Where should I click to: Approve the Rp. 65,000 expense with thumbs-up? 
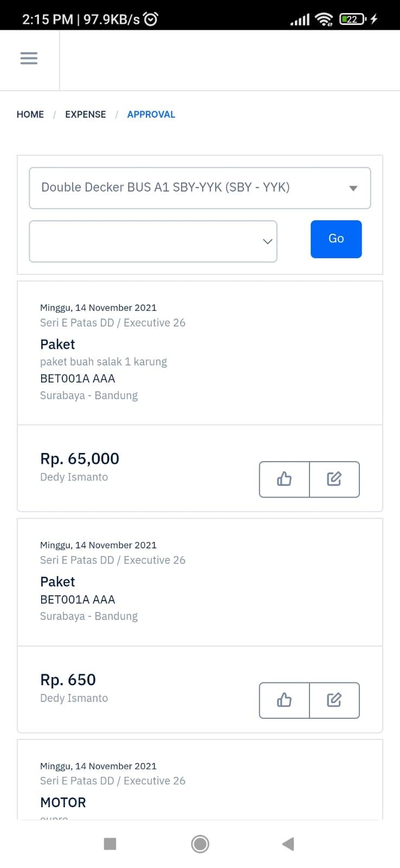285,479
